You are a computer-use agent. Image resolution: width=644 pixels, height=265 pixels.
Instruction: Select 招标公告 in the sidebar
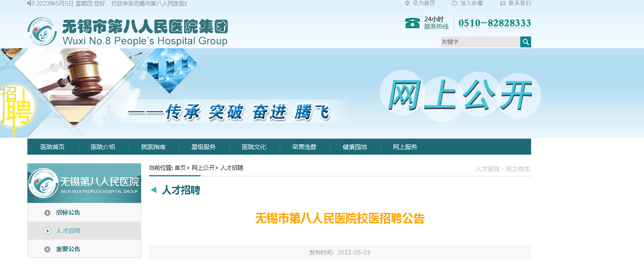pyautogui.click(x=68, y=212)
